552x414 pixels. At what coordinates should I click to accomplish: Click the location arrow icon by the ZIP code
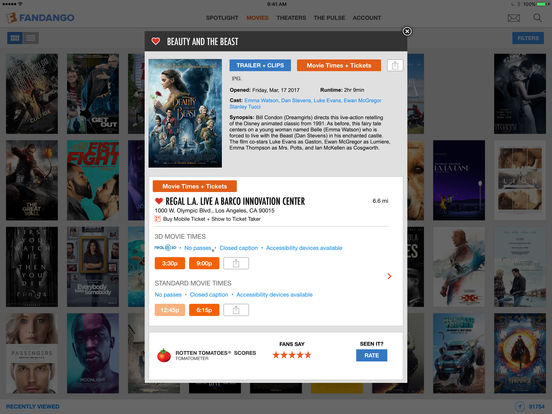click(519, 406)
